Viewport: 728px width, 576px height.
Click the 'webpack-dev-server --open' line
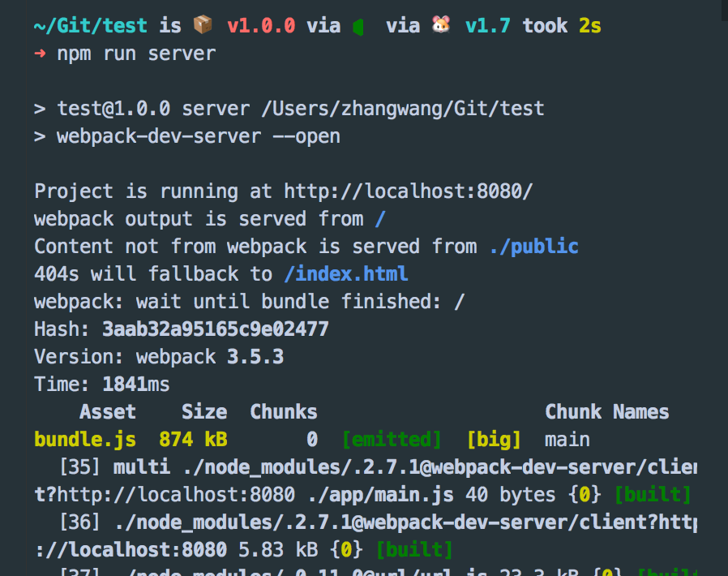187,136
